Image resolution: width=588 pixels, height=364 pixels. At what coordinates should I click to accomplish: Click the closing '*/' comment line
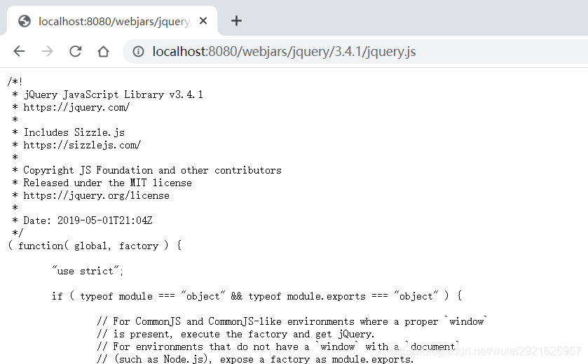[18, 232]
